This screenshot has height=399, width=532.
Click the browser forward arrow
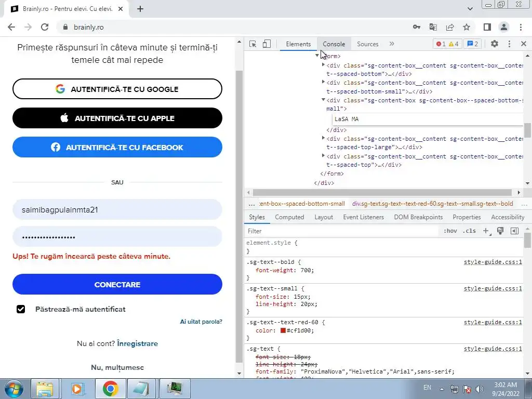pyautogui.click(x=28, y=27)
